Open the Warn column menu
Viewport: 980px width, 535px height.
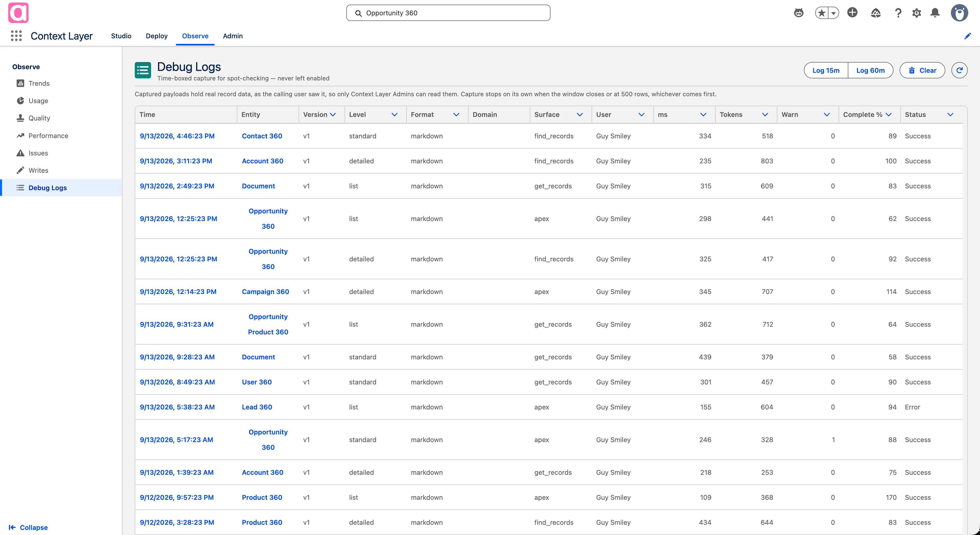pyautogui.click(x=827, y=115)
